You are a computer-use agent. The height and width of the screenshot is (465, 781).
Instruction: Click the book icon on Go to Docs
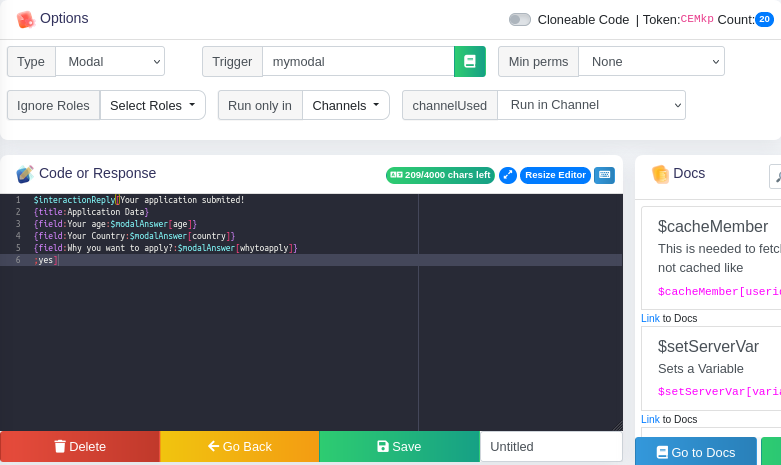pos(662,452)
